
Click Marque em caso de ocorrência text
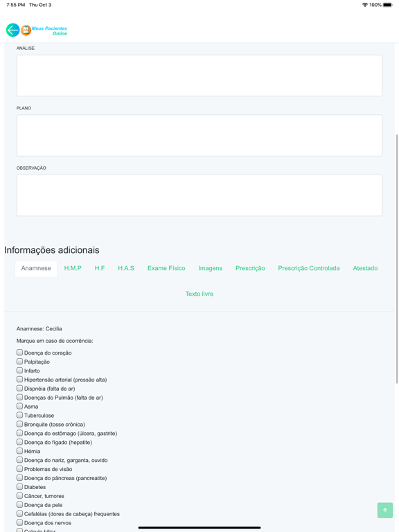click(55, 341)
